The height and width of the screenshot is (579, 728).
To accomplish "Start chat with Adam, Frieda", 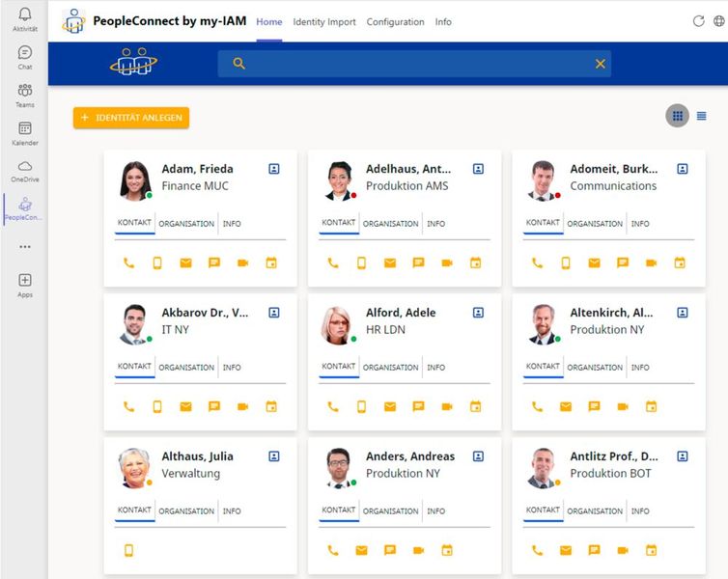I will [214, 263].
